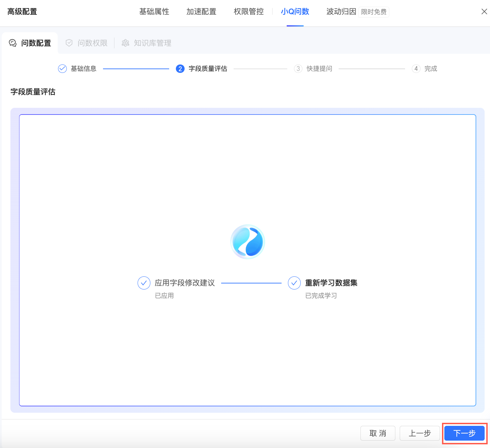The width and height of the screenshot is (490, 448).
Task: Click the 应用字段修改建议 checkmark icon
Action: tap(144, 283)
